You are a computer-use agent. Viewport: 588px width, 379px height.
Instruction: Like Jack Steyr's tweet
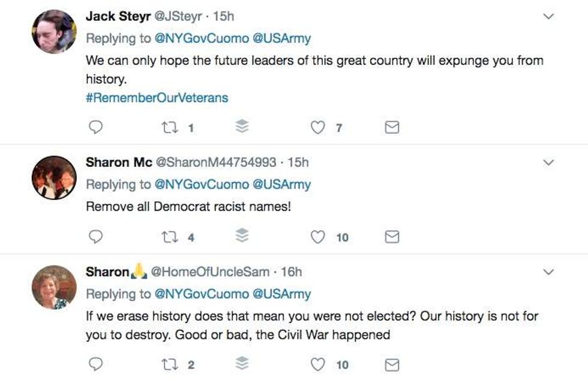[x=319, y=127]
